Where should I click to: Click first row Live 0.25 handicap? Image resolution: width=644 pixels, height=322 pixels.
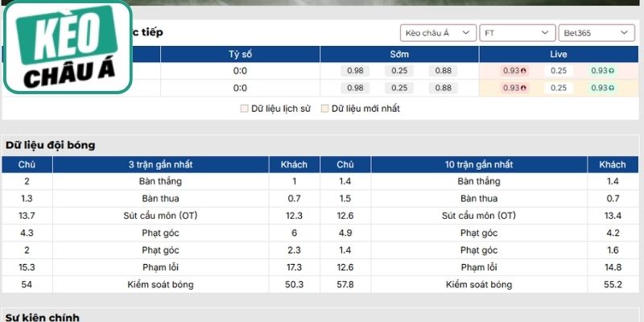pos(559,71)
